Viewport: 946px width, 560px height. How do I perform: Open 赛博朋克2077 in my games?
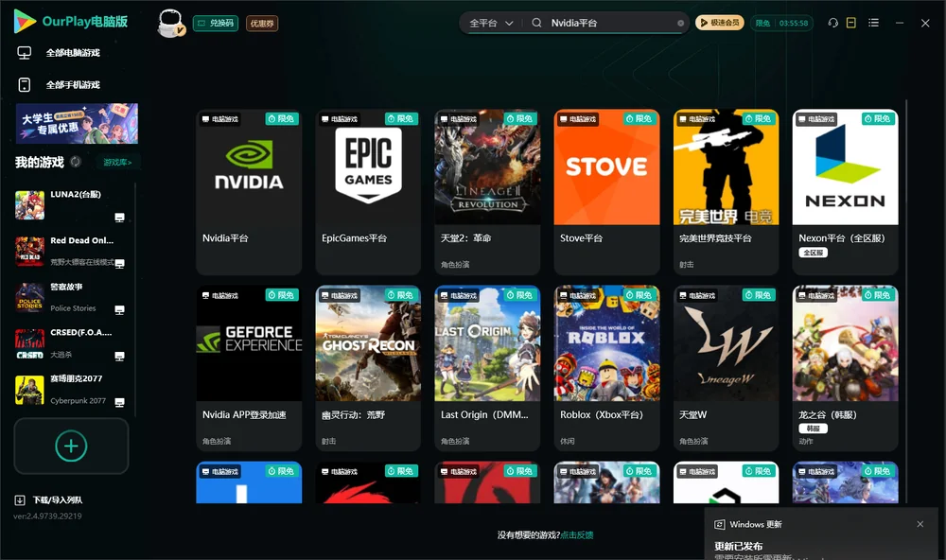coord(71,390)
